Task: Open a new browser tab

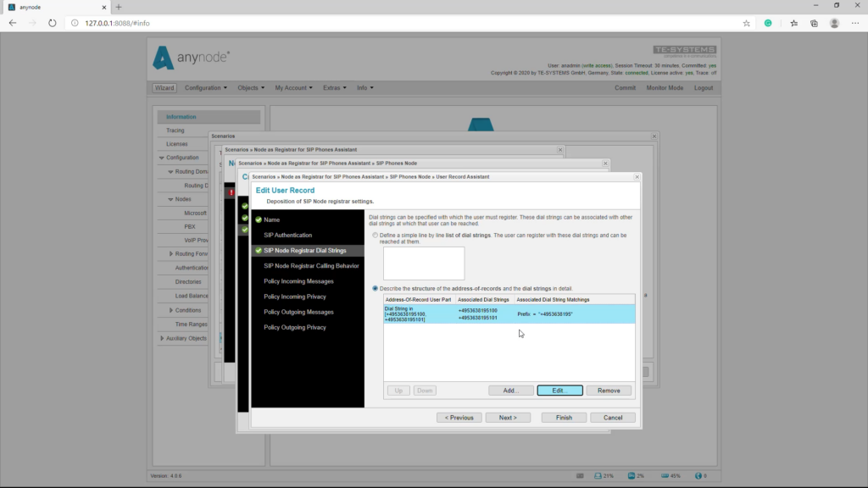Action: pyautogui.click(x=119, y=7)
